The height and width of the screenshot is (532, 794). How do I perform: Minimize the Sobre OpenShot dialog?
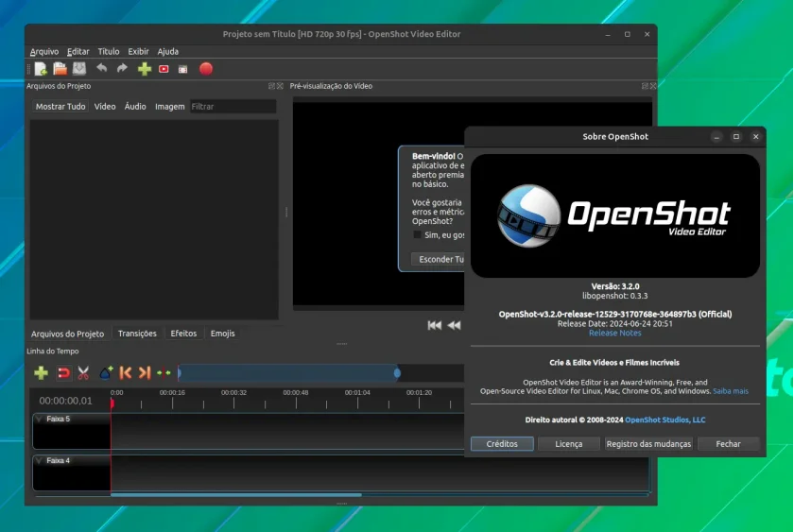click(x=716, y=137)
